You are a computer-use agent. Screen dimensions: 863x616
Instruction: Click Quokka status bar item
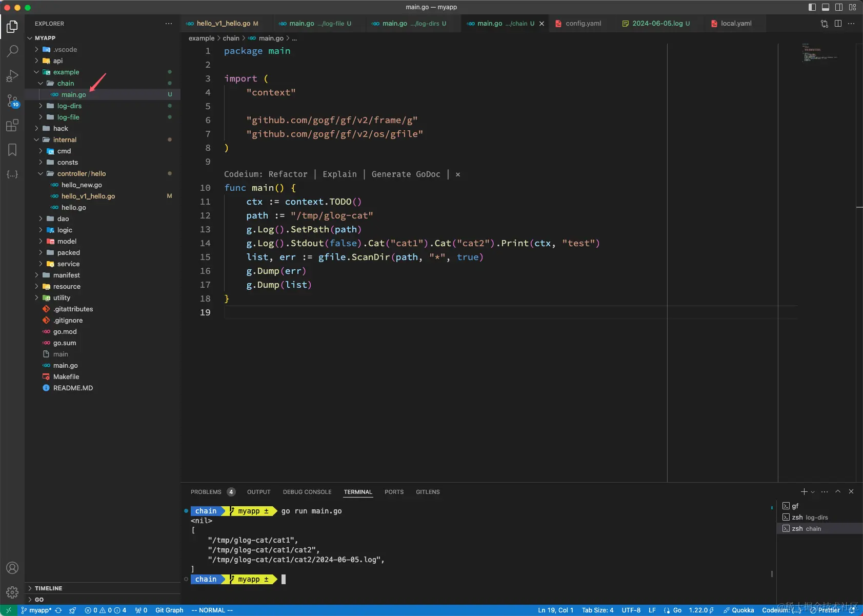738,610
